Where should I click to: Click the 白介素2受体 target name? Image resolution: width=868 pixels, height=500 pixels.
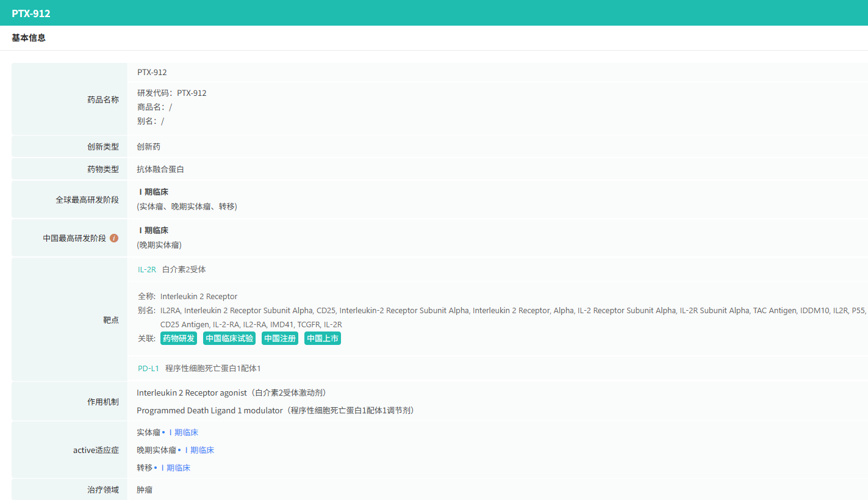coord(184,269)
